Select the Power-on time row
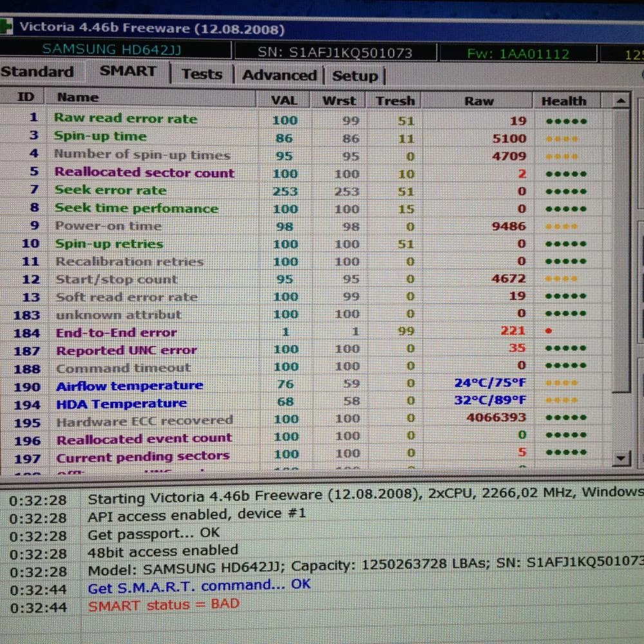 click(x=306, y=226)
